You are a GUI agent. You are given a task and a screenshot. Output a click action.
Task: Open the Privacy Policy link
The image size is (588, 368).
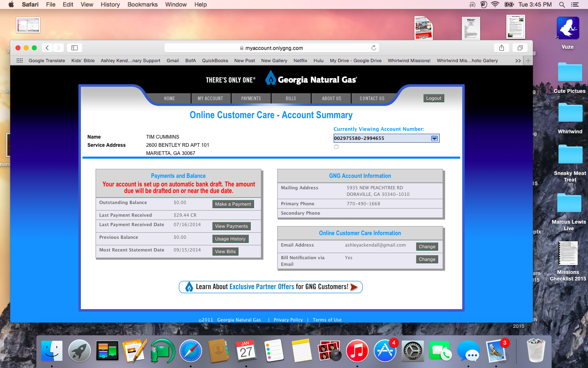point(288,320)
